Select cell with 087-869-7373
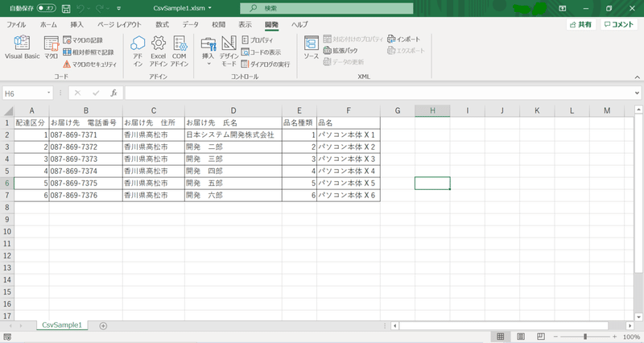 point(86,159)
